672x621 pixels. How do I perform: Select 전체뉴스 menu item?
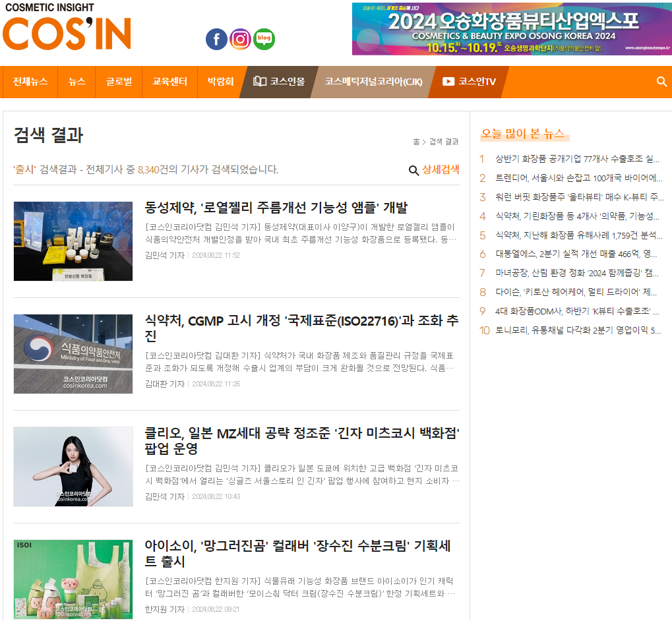click(x=30, y=82)
